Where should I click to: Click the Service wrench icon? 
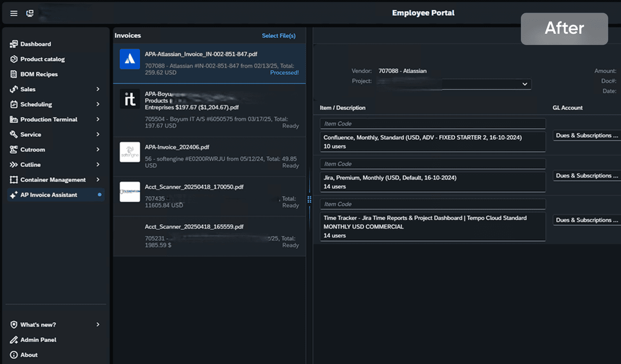14,134
